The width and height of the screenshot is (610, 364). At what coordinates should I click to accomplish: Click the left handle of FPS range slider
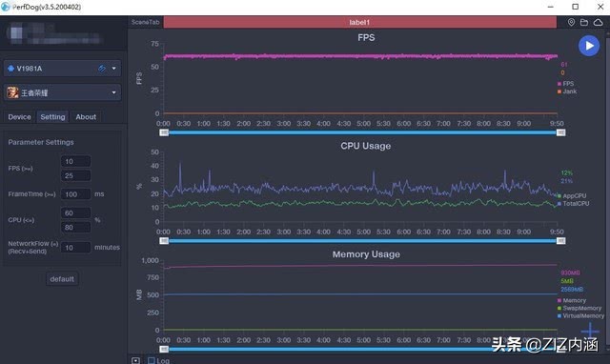click(164, 132)
